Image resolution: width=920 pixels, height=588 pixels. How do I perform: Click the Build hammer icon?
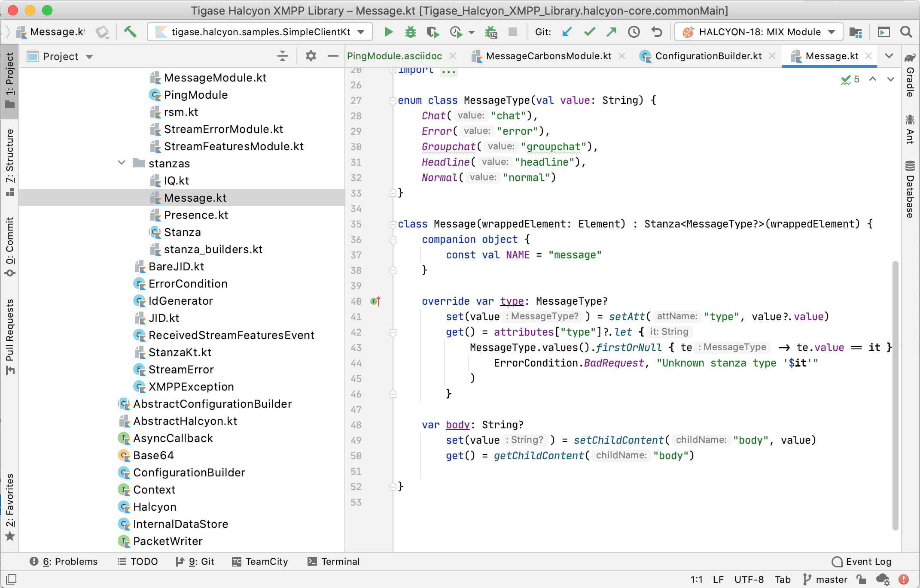130,32
